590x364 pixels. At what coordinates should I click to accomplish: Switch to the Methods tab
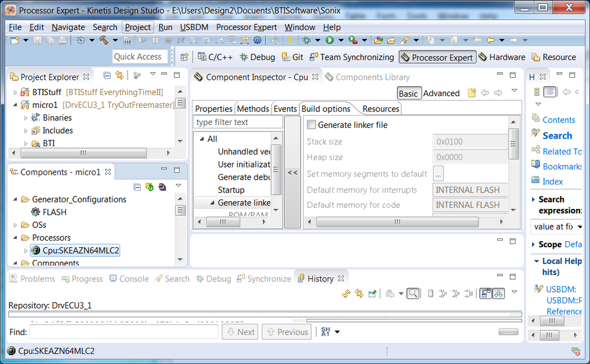click(x=253, y=109)
